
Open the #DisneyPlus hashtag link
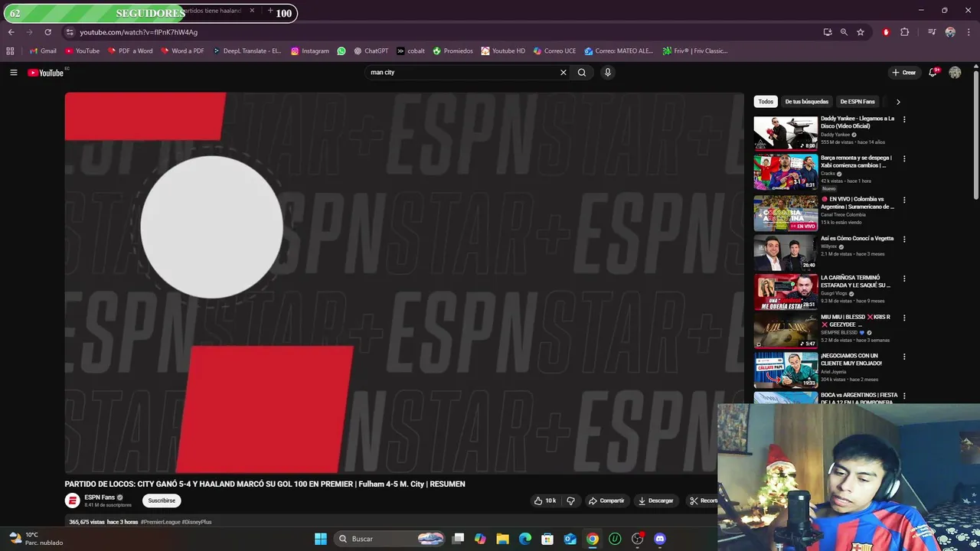point(195,522)
